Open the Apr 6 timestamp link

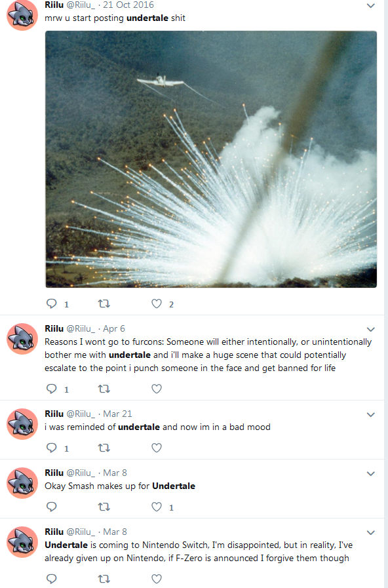coord(114,328)
